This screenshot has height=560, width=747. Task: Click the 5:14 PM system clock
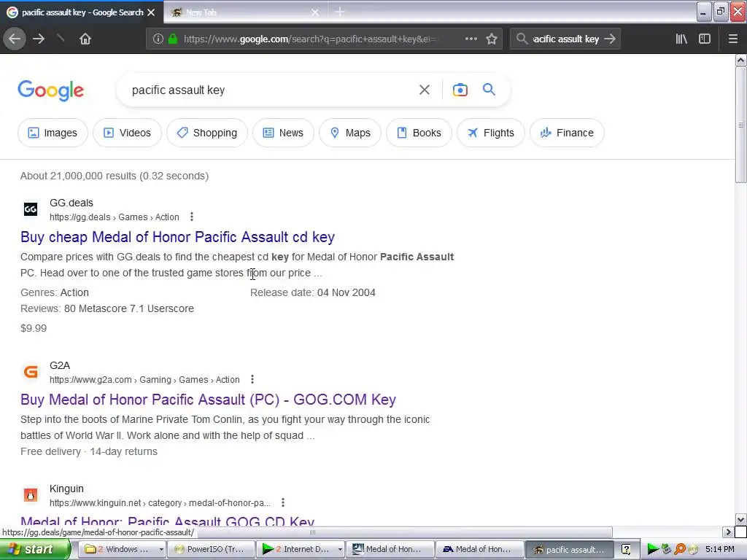720,549
